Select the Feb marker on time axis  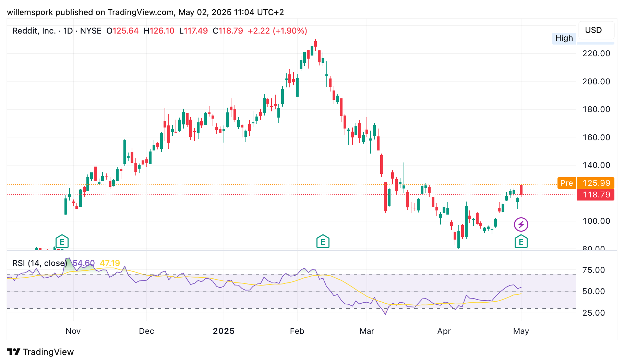(x=297, y=331)
